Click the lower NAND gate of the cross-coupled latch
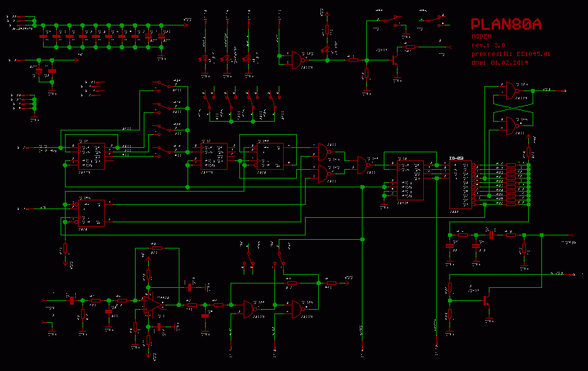This screenshot has height=371, width=588. 507,125
